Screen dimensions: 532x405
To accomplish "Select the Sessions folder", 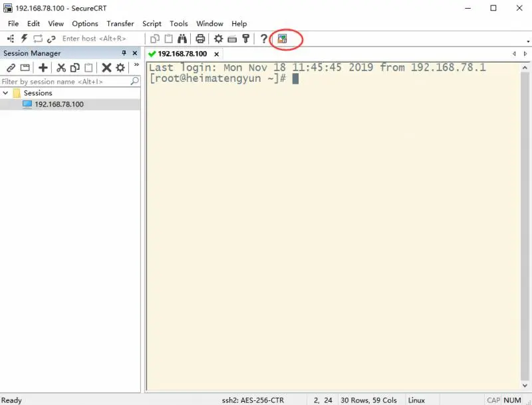I will click(38, 93).
